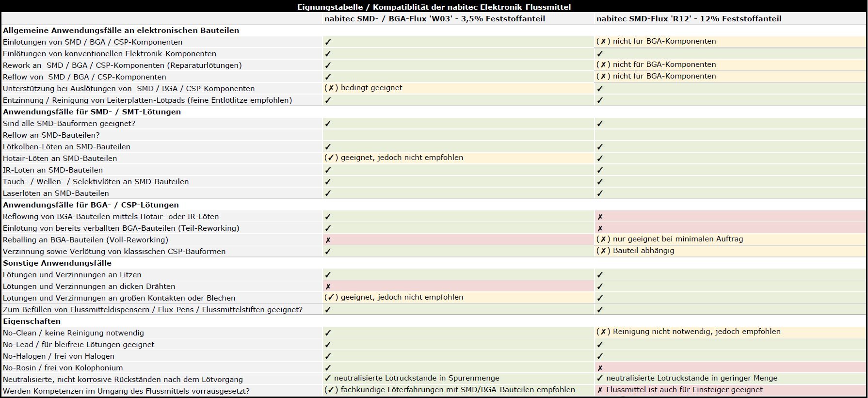
Task: Click the W03 cross for Lötungen an dicken Drähten
Action: click(328, 287)
